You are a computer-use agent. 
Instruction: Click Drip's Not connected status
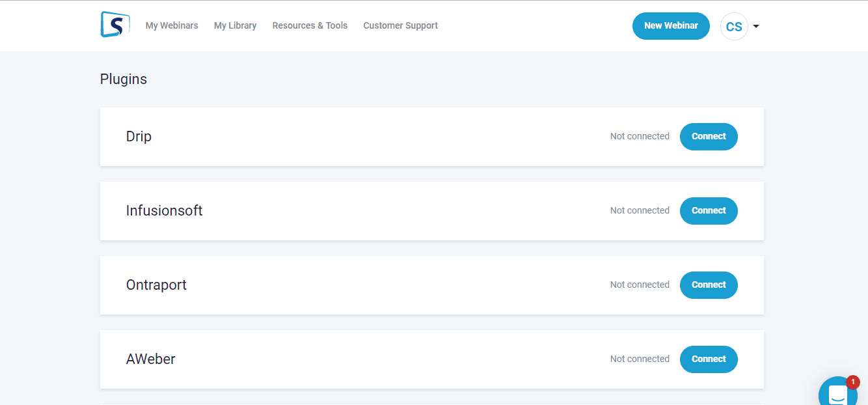[x=640, y=136]
